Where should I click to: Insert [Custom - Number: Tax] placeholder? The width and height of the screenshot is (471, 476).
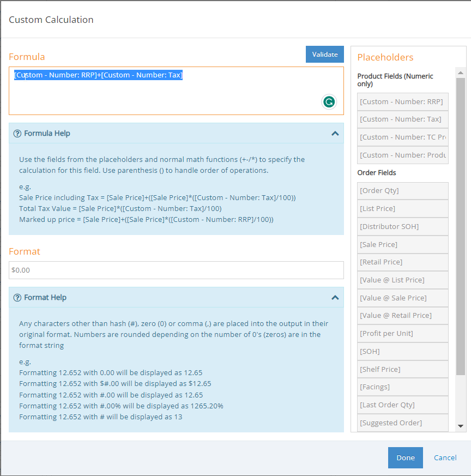[x=403, y=119]
